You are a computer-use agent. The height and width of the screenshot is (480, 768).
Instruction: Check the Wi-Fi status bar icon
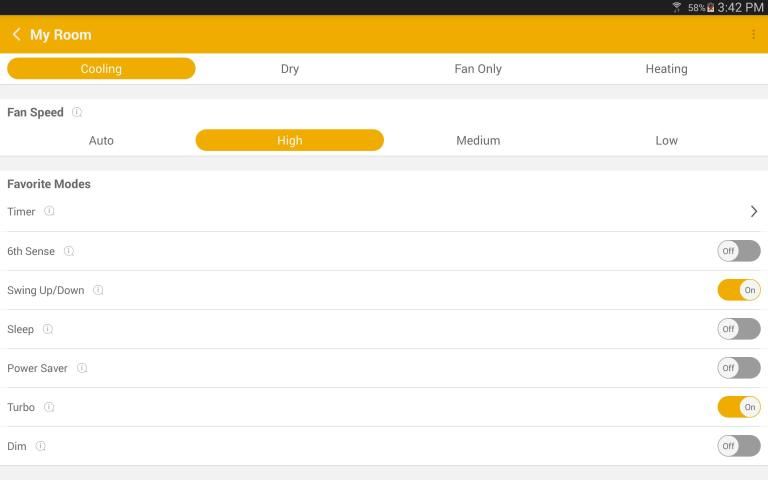(x=677, y=7)
